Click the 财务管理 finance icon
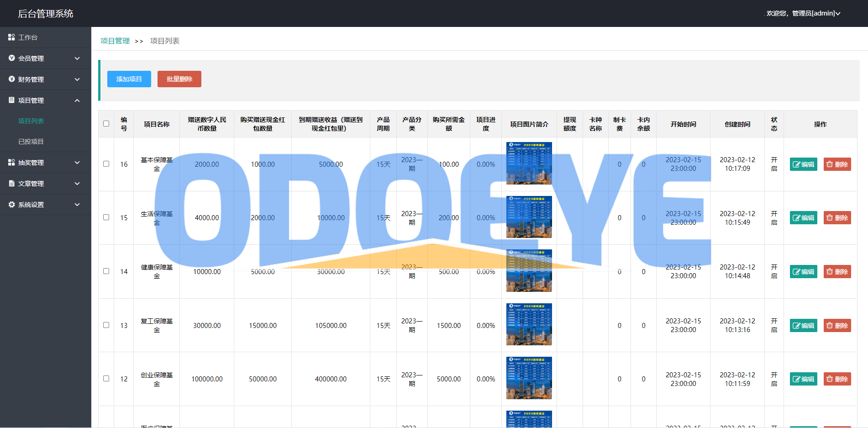Viewport: 868px width, 428px height. click(x=11, y=79)
